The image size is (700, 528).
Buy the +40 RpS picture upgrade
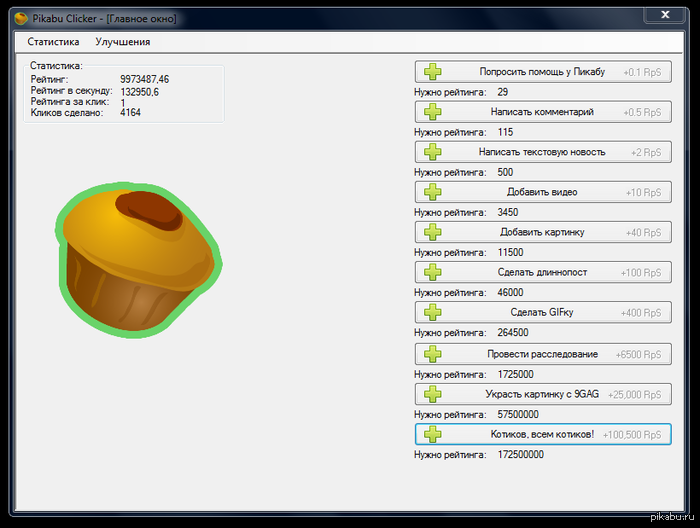click(543, 232)
